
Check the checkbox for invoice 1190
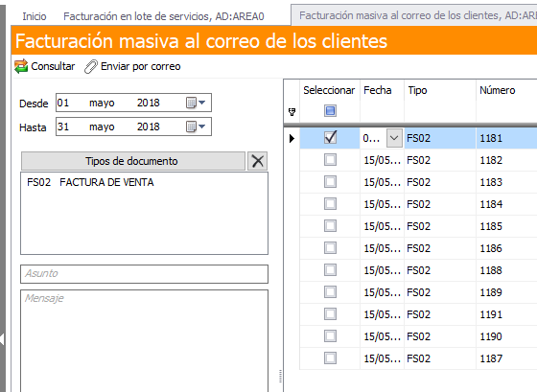(x=330, y=336)
